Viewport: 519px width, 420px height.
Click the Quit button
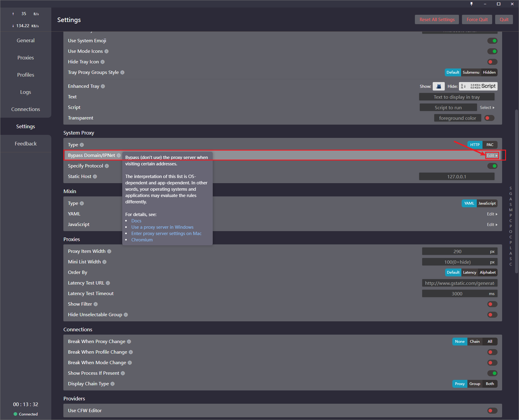[x=504, y=20]
